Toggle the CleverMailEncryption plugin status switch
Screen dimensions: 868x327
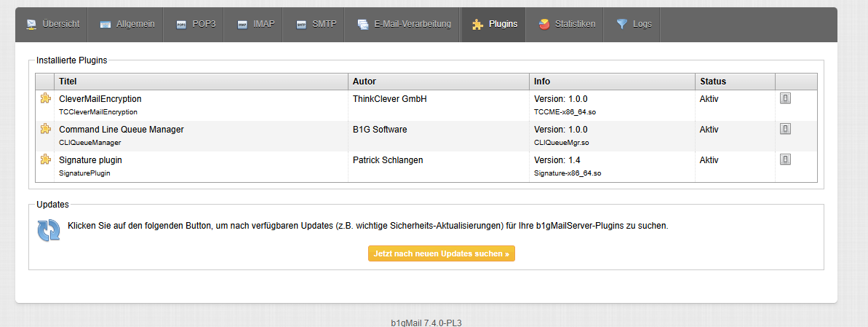785,98
